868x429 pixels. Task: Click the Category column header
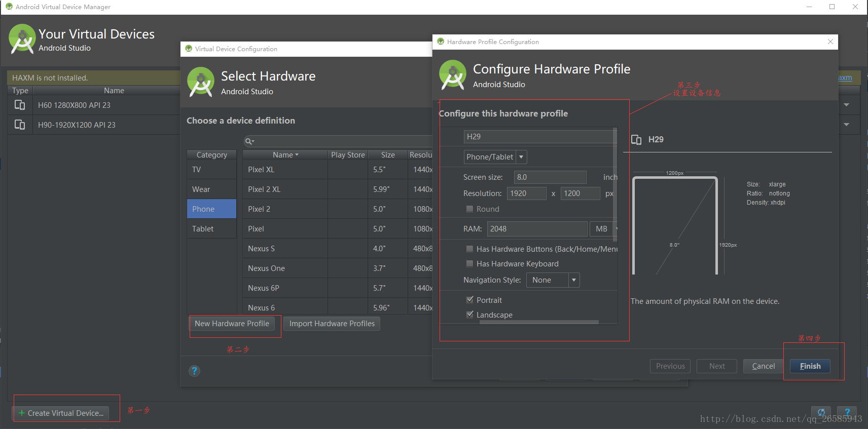pyautogui.click(x=212, y=154)
